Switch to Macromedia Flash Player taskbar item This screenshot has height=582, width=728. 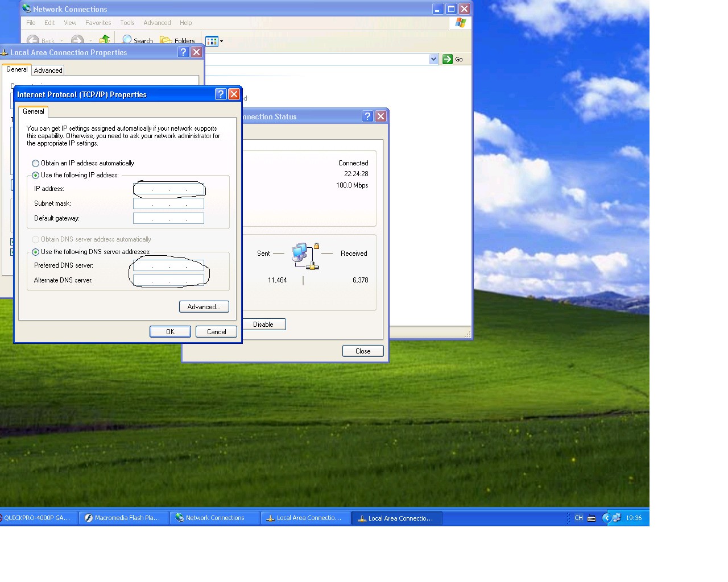tap(124, 518)
